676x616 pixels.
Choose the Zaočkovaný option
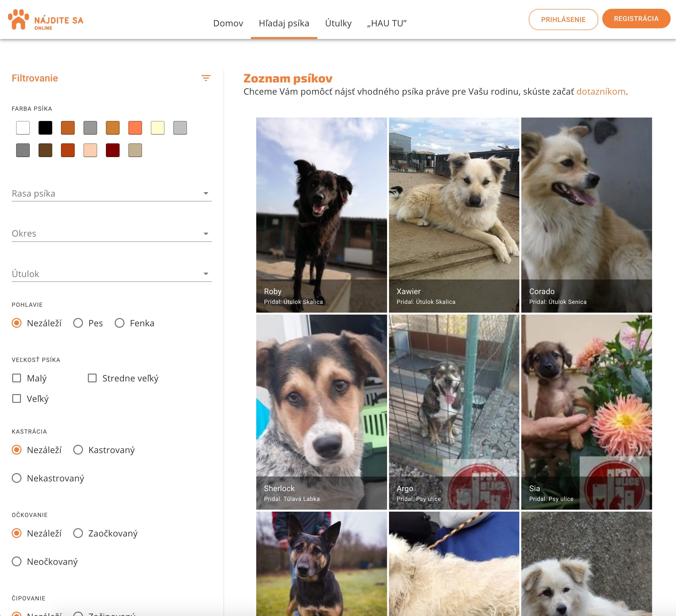pos(105,533)
